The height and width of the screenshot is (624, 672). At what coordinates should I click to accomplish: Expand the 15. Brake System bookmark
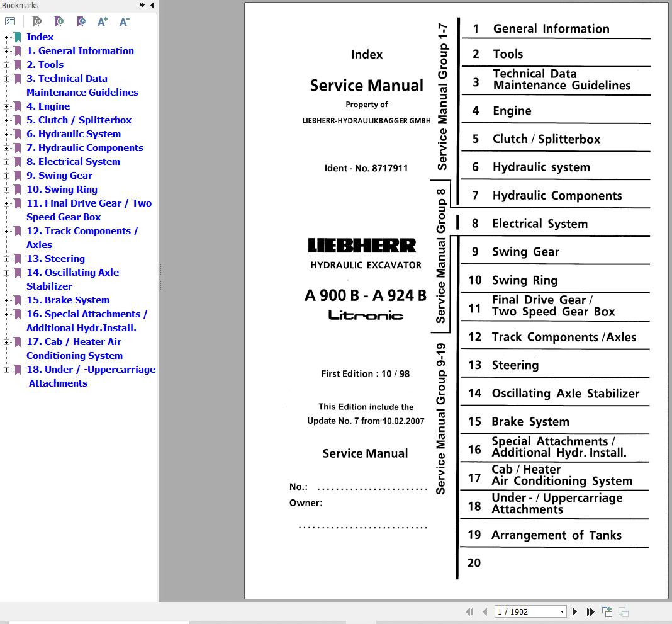(6, 300)
